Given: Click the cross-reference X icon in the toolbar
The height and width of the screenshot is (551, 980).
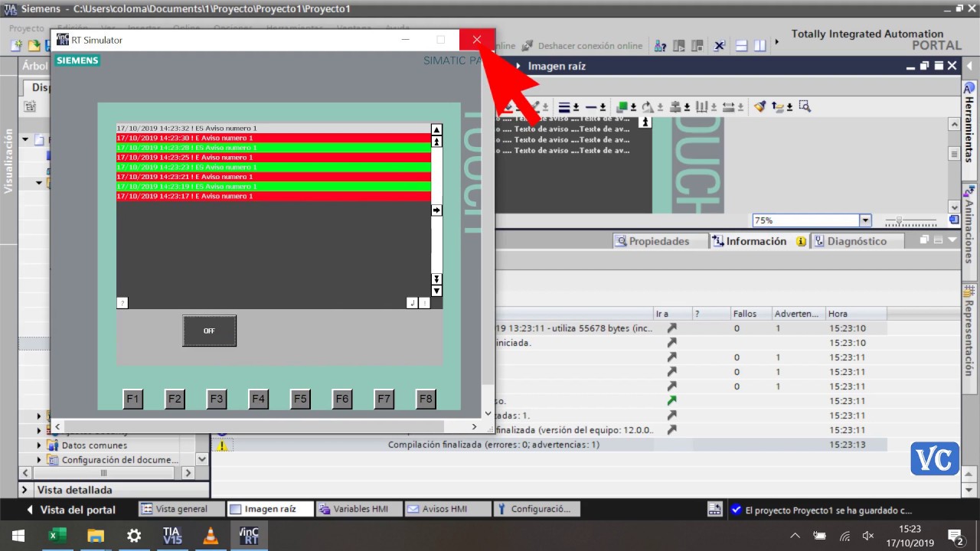Looking at the screenshot, I should click(720, 46).
